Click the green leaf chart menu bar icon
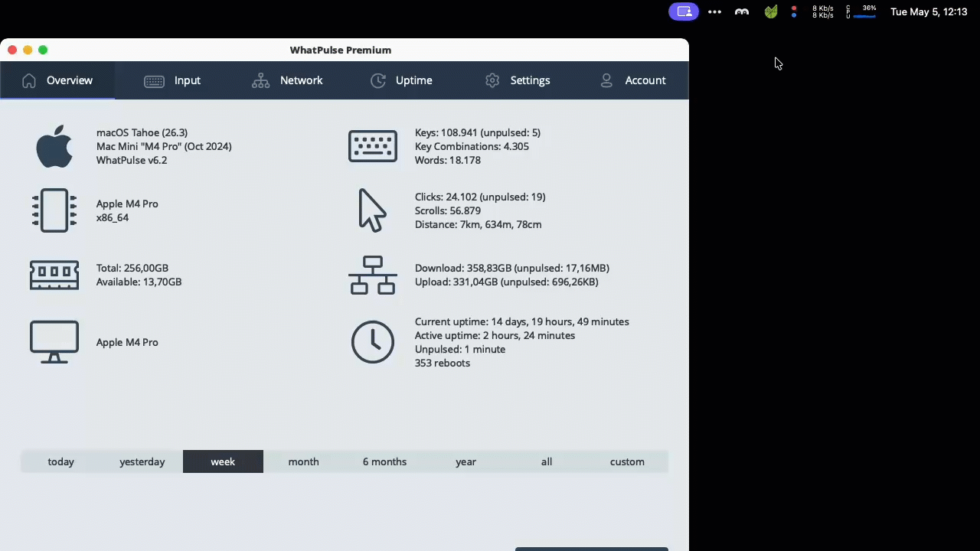Image resolution: width=980 pixels, height=551 pixels. (x=771, y=11)
